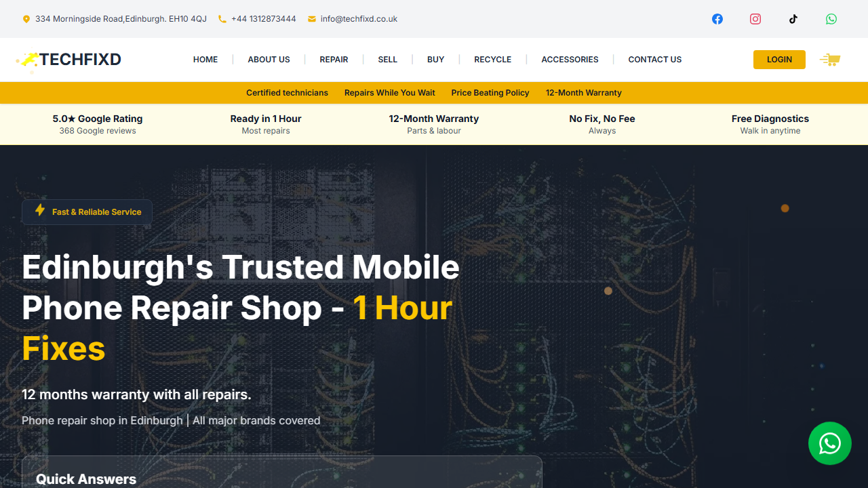Open the Facebook page icon
This screenshot has height=488, width=868.
click(x=717, y=19)
